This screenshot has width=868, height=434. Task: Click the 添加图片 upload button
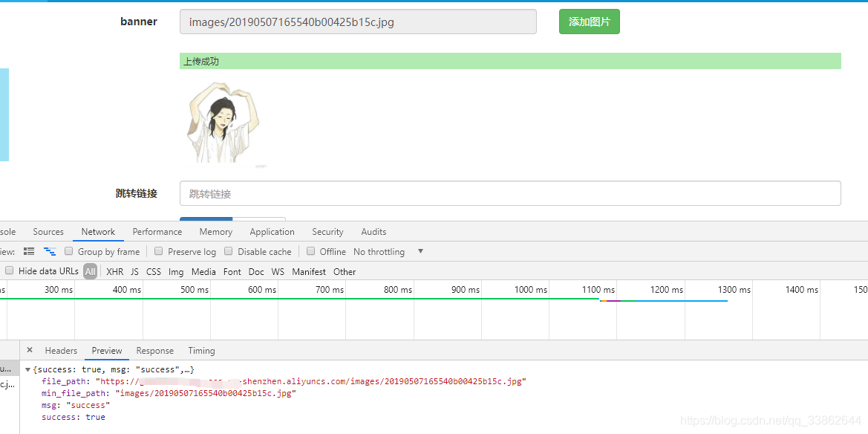point(589,22)
